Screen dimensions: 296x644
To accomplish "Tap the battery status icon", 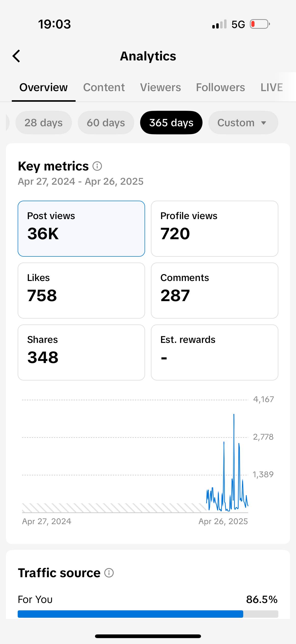I will (260, 24).
